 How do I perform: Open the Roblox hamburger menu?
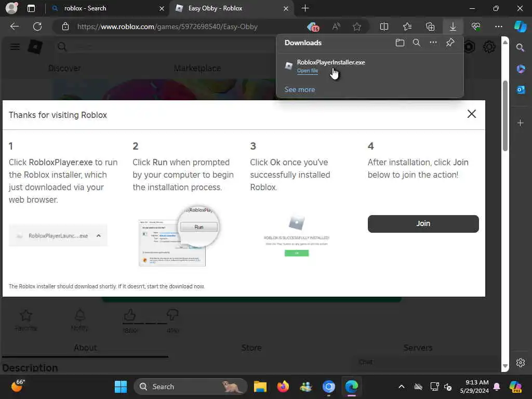[x=15, y=46]
